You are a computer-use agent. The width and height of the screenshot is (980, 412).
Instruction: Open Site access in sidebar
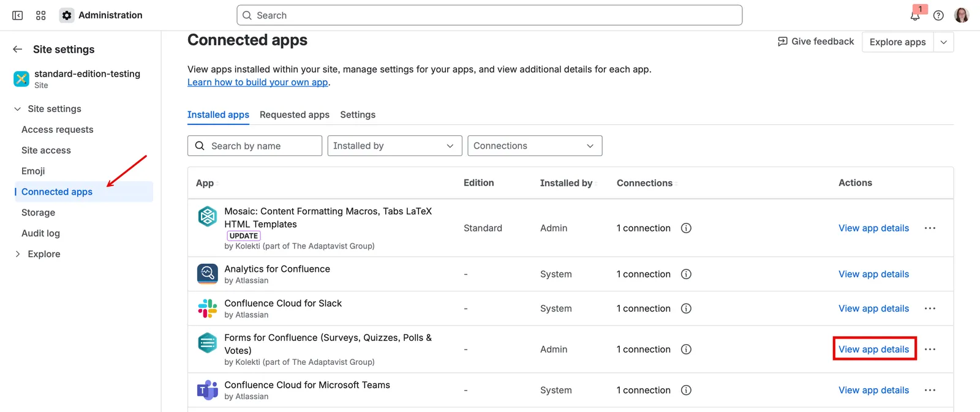(46, 150)
